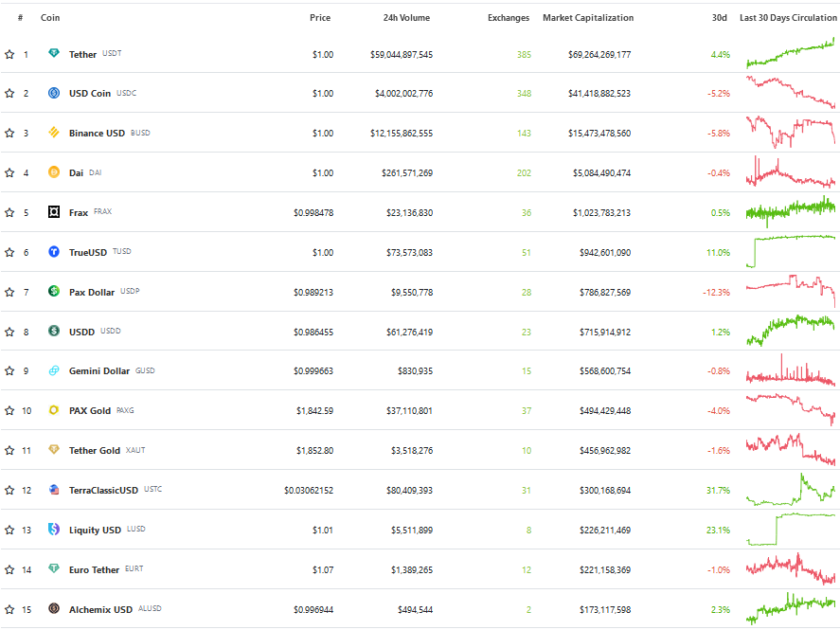840x630 pixels.
Task: Click the Pax Dollar logo icon
Action: tap(54, 291)
